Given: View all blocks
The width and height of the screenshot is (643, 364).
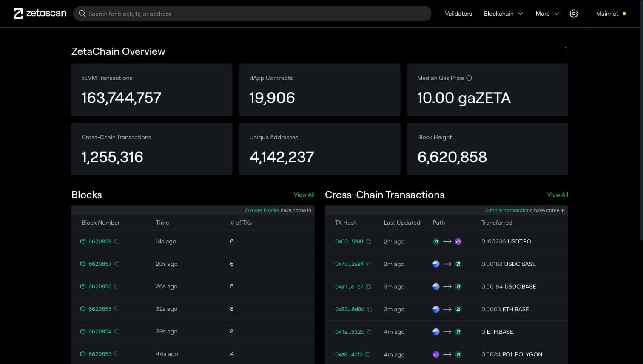Looking at the screenshot, I should 304,195.
